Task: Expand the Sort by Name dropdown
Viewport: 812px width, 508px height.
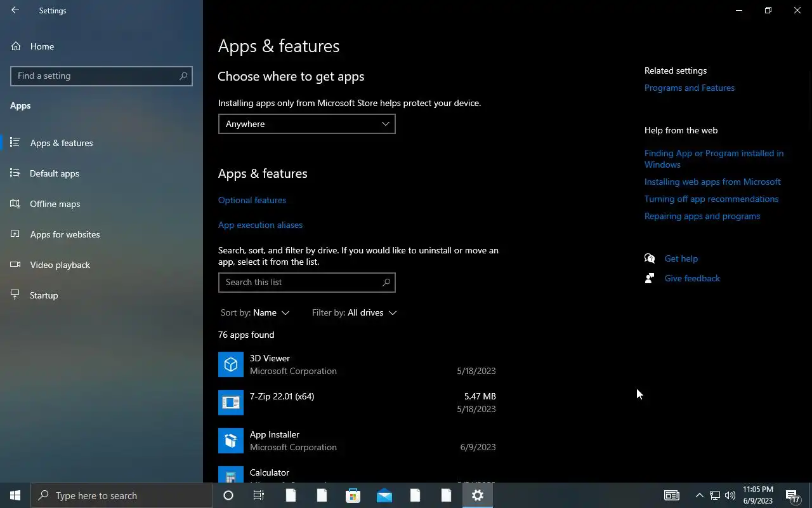Action: pos(255,312)
